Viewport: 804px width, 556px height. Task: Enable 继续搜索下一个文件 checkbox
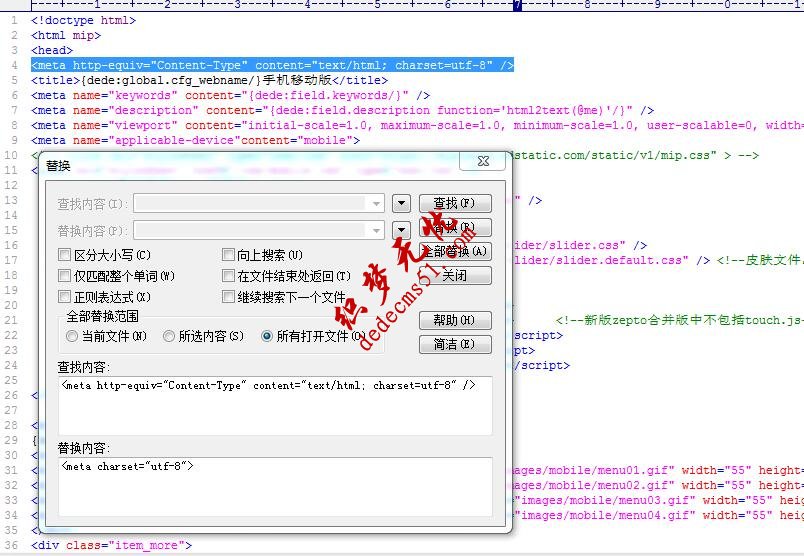click(228, 296)
